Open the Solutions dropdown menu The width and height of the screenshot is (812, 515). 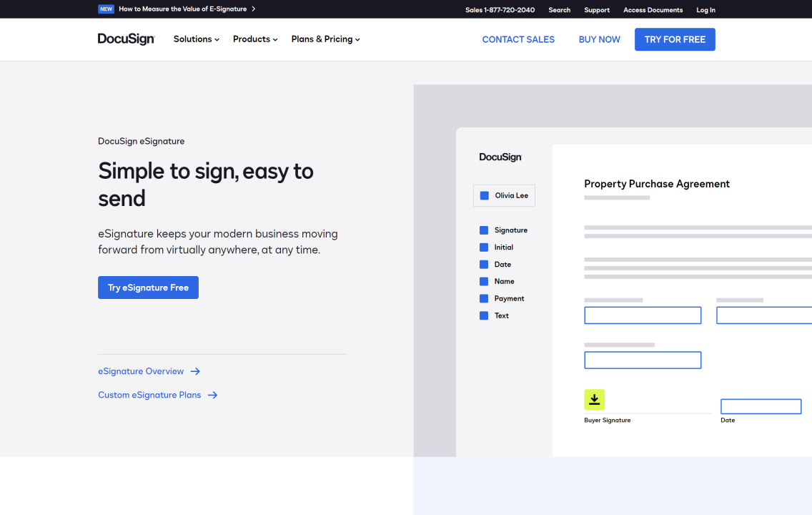195,39
